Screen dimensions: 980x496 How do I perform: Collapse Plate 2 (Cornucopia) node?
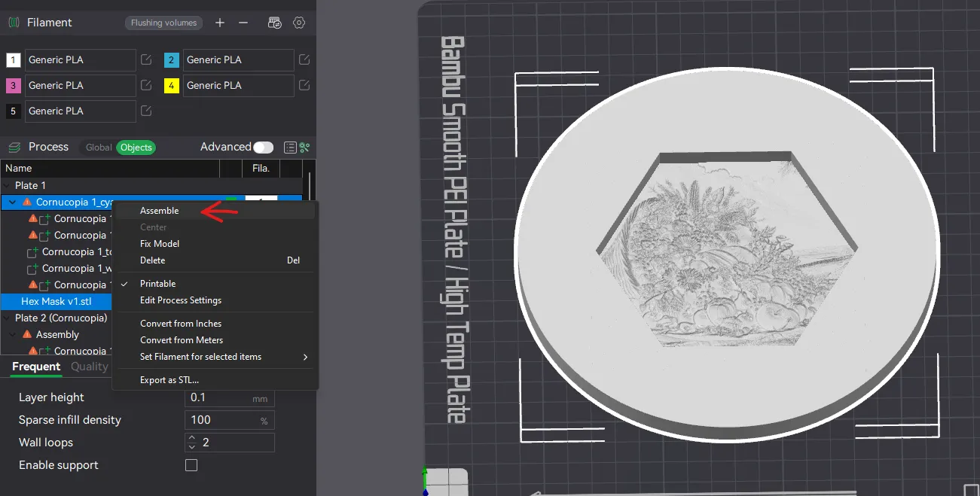point(7,318)
